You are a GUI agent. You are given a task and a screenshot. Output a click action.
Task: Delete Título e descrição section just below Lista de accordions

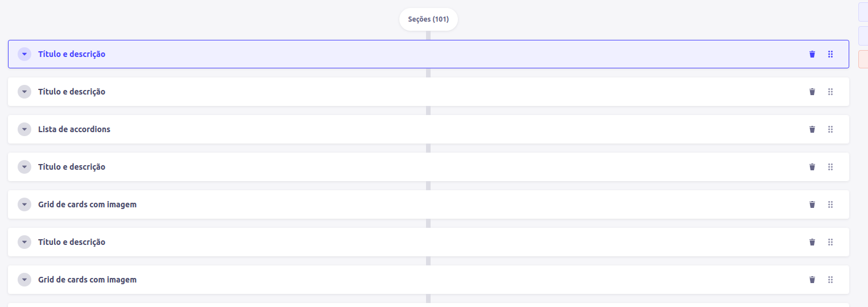pos(812,167)
